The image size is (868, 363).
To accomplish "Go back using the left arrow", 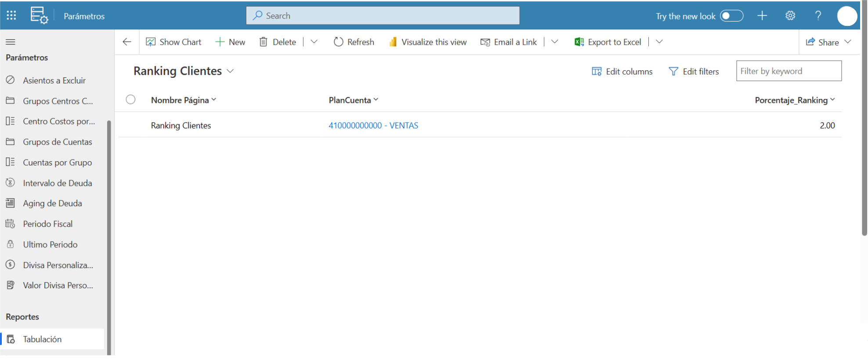I will click(x=127, y=42).
